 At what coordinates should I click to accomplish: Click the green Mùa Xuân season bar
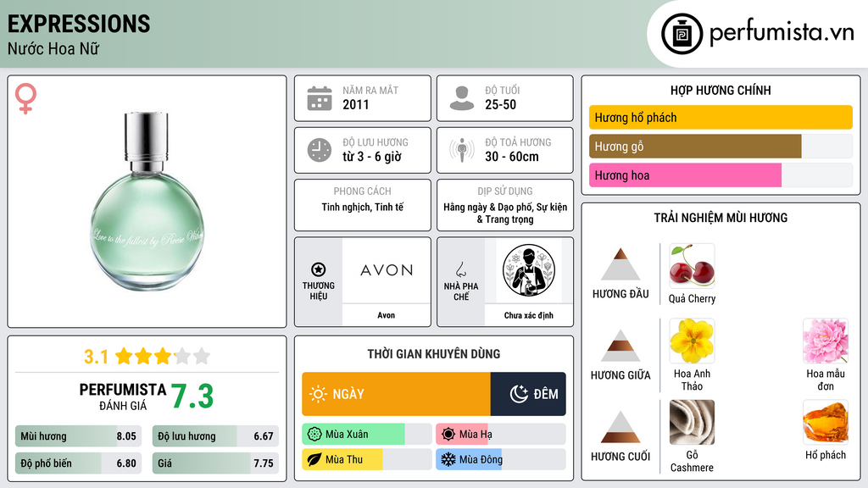coord(353,435)
